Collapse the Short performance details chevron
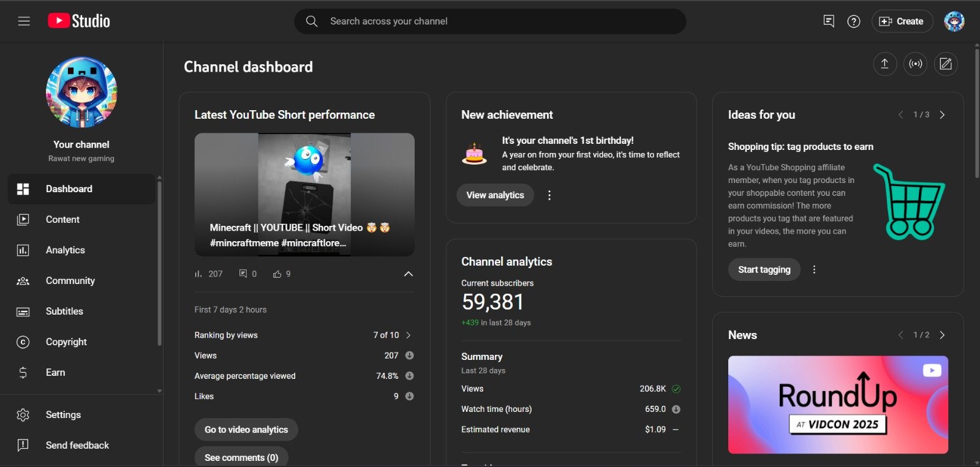The height and width of the screenshot is (467, 980). (x=409, y=274)
